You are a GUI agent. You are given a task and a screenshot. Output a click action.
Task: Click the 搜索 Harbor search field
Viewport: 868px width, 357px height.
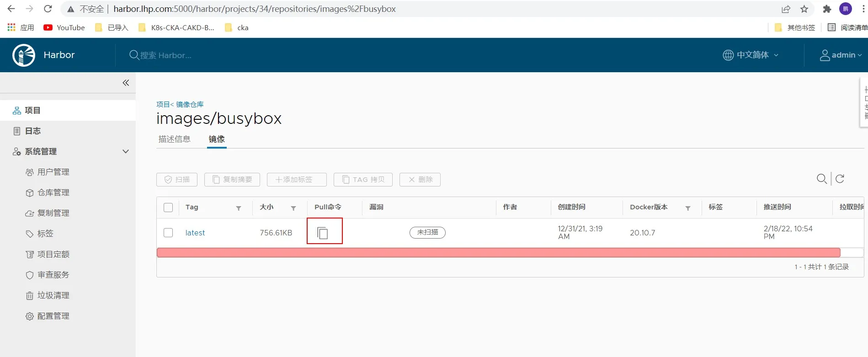point(165,55)
